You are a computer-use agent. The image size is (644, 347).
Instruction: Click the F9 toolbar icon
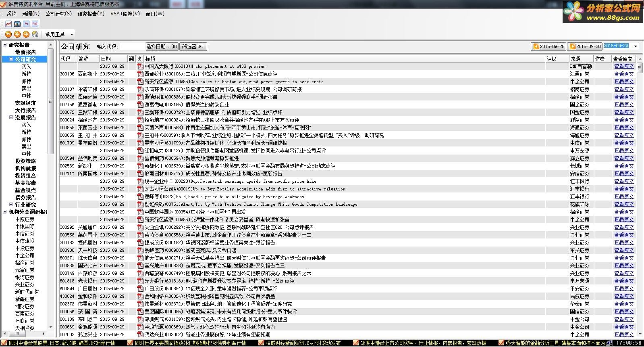click(26, 24)
